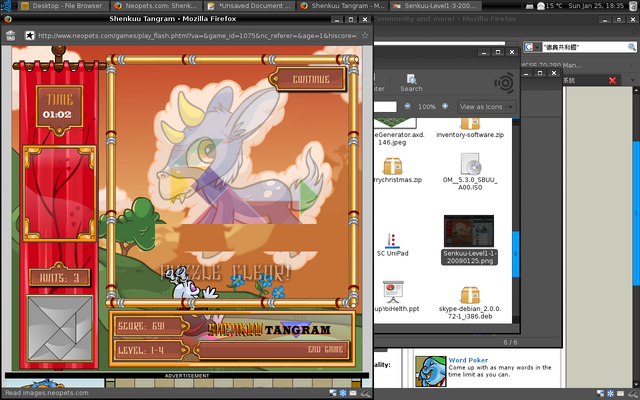This screenshot has height=400, width=640.
Task: Select Senkuu-Level1-1-20090125.png thumbnail
Action: click(469, 240)
